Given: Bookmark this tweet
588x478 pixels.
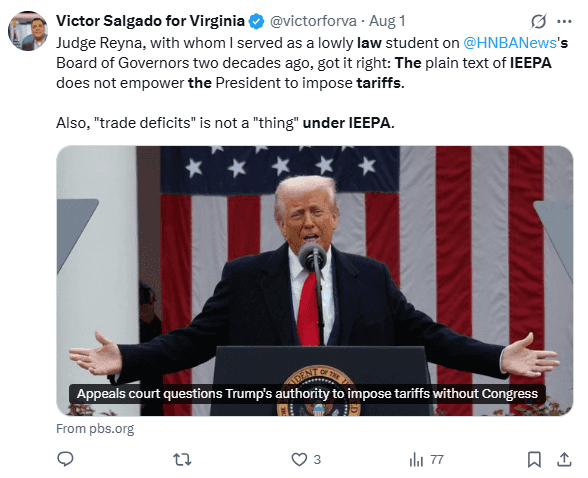Looking at the screenshot, I should [x=534, y=459].
